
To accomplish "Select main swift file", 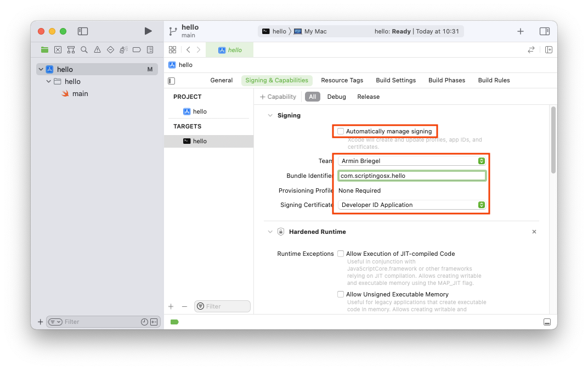I will click(75, 93).
